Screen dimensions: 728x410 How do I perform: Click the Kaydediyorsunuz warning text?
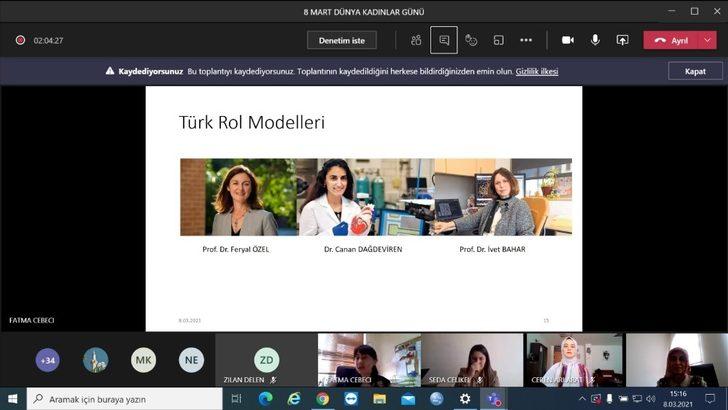pyautogui.click(x=150, y=71)
